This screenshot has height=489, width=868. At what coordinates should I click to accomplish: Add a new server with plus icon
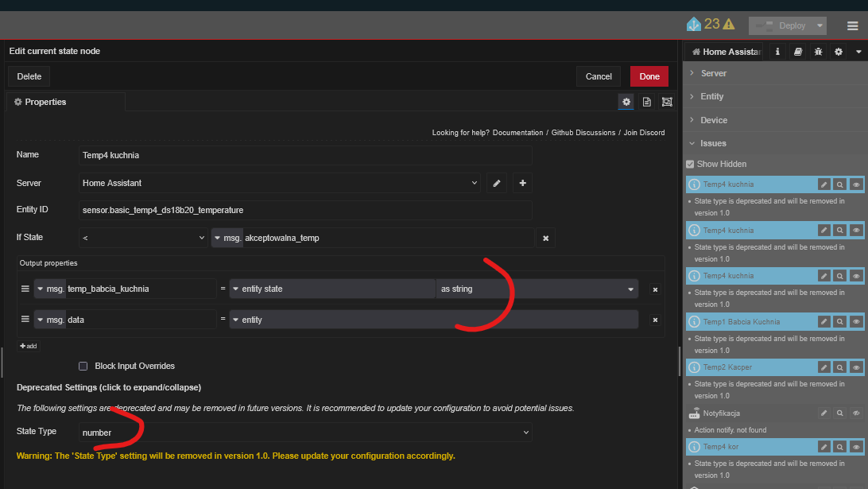[522, 183]
